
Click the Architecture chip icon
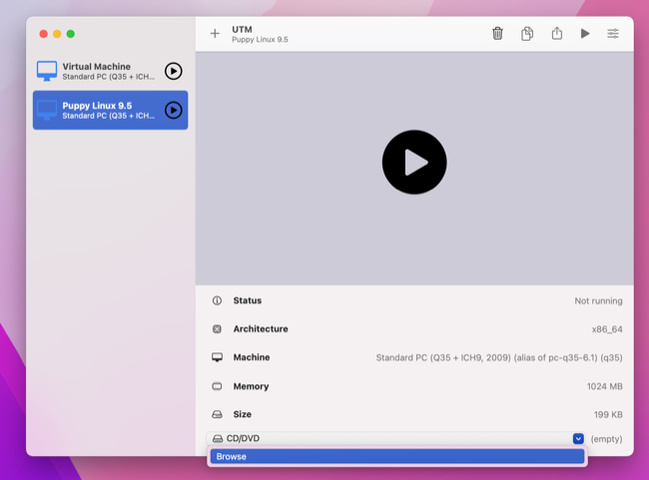217,329
